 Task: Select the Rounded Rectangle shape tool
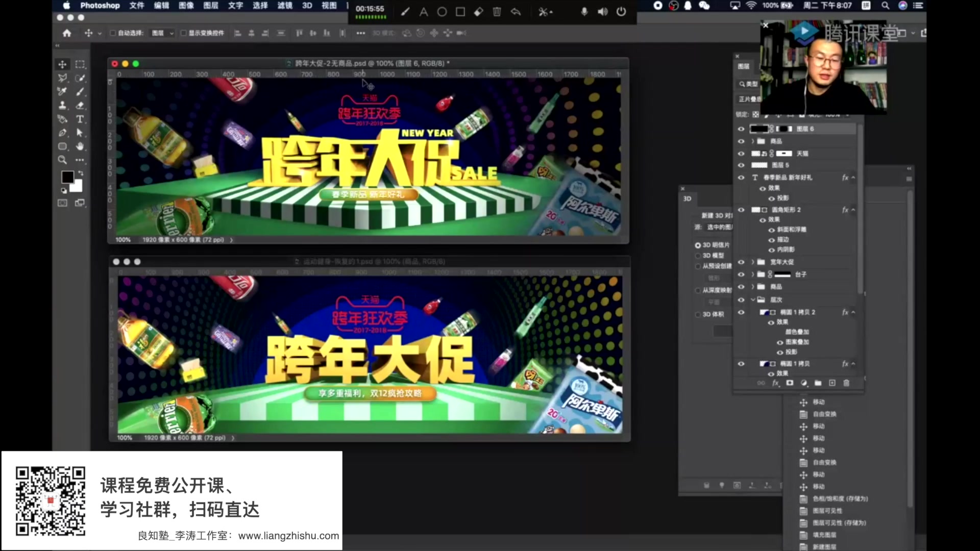(x=62, y=146)
